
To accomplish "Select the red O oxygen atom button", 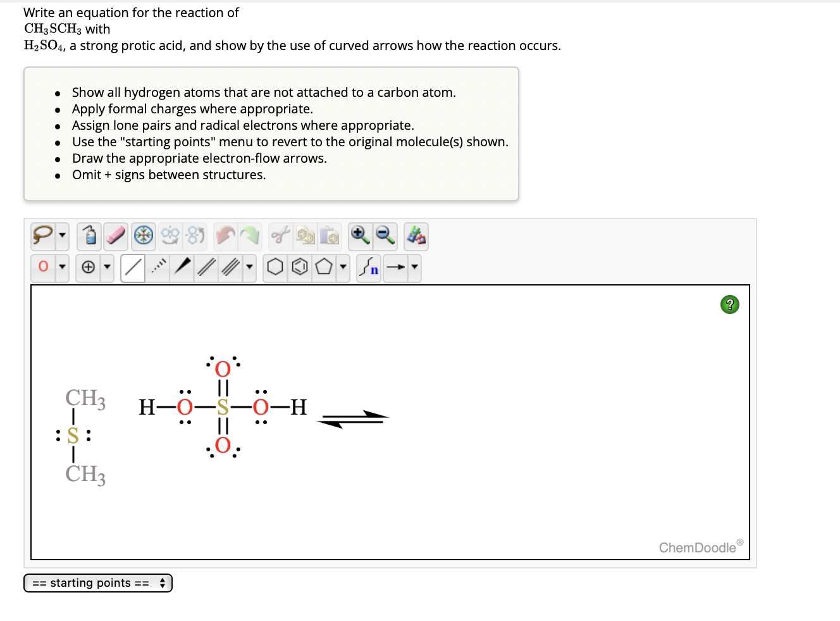I will [x=42, y=268].
